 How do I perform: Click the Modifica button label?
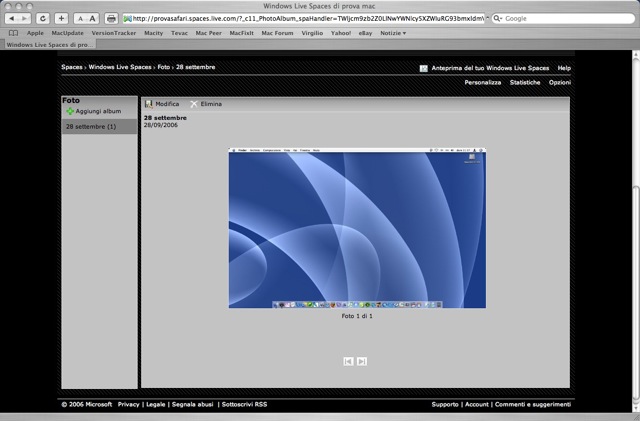[167, 104]
